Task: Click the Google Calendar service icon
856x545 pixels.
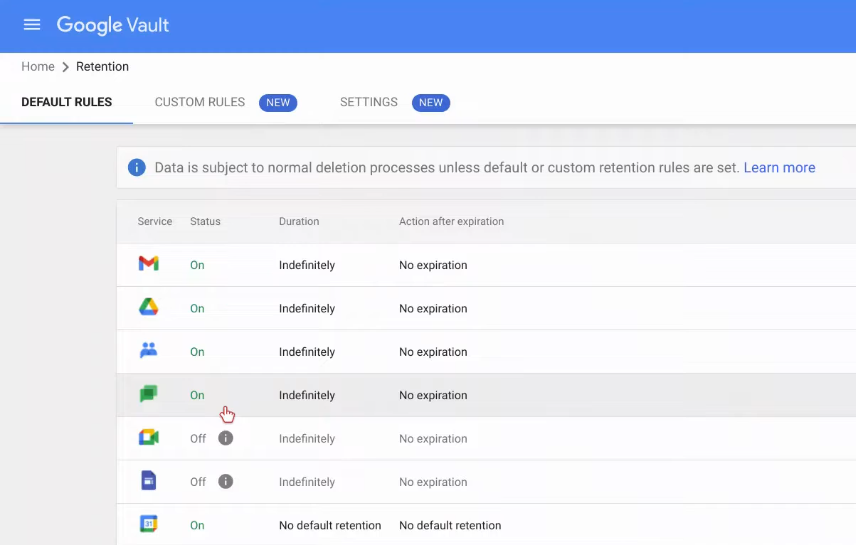Action: (x=148, y=524)
